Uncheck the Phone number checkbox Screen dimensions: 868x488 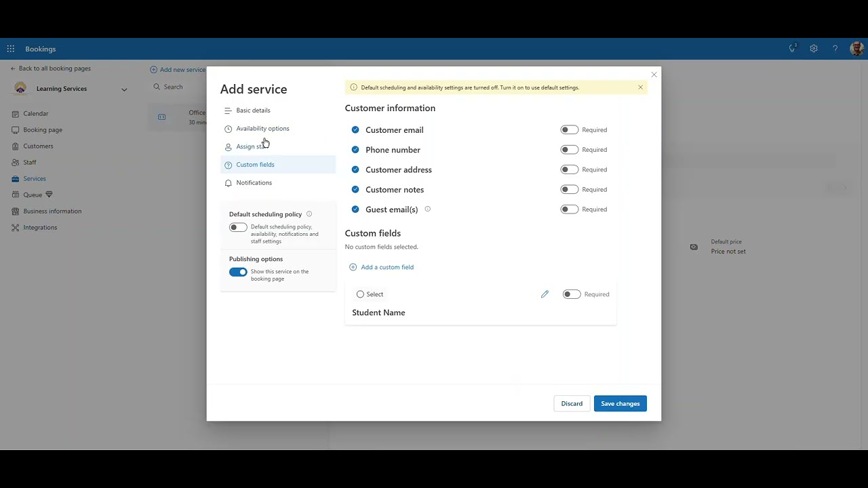355,150
